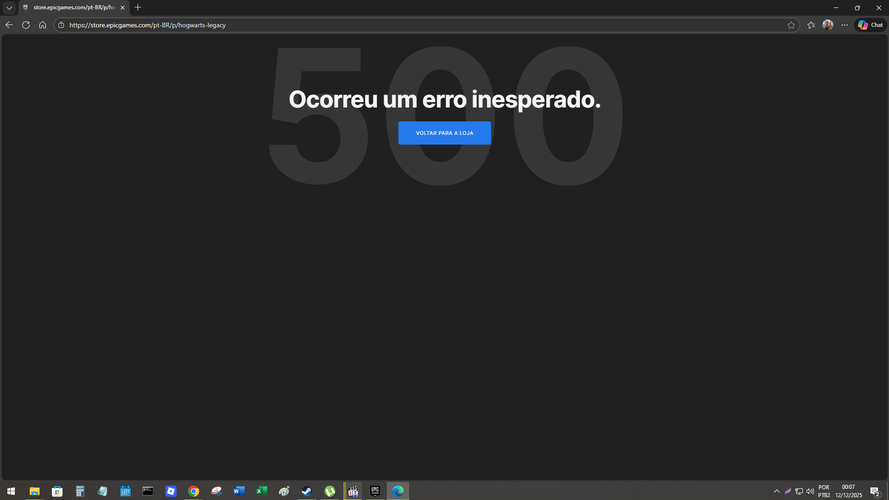The height and width of the screenshot is (500, 889).
Task: Restore down the browser window
Action: 857,7
